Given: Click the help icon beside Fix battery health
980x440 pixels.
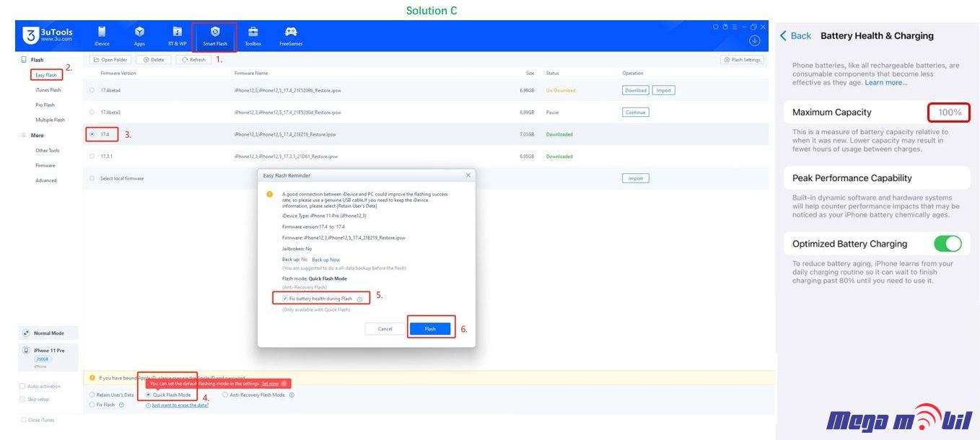Looking at the screenshot, I should click(x=359, y=299).
